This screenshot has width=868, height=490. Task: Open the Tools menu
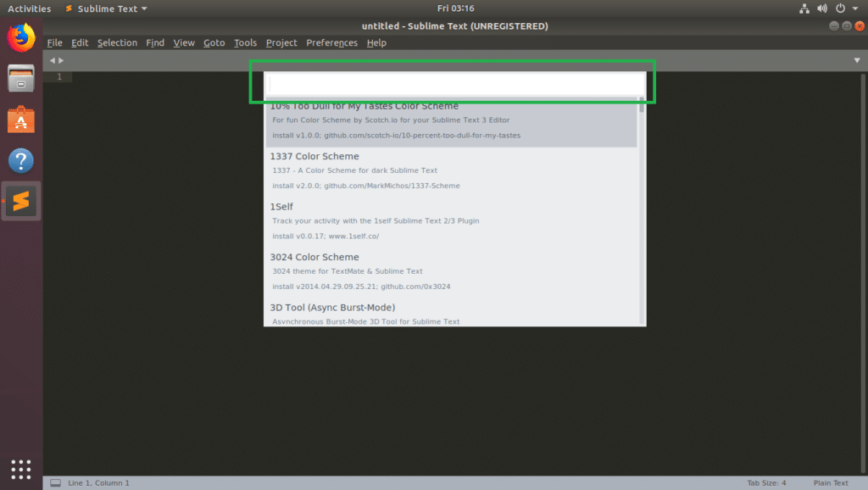coord(245,42)
